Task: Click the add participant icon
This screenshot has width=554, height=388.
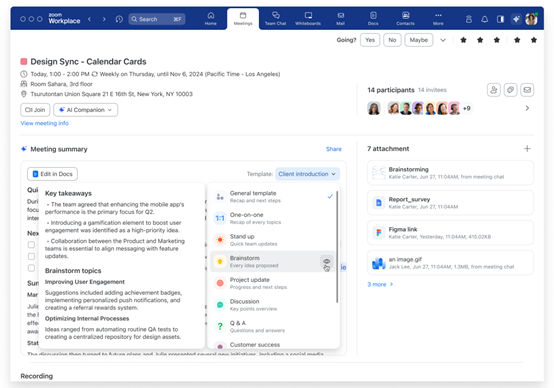Action: (x=494, y=90)
